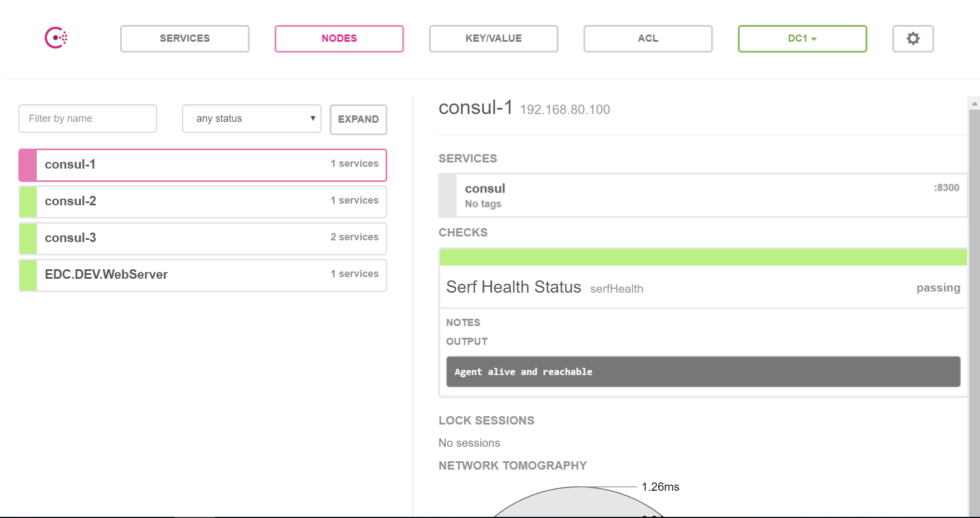Go to the ACL tab
This screenshot has width=980, height=518.
(x=648, y=38)
